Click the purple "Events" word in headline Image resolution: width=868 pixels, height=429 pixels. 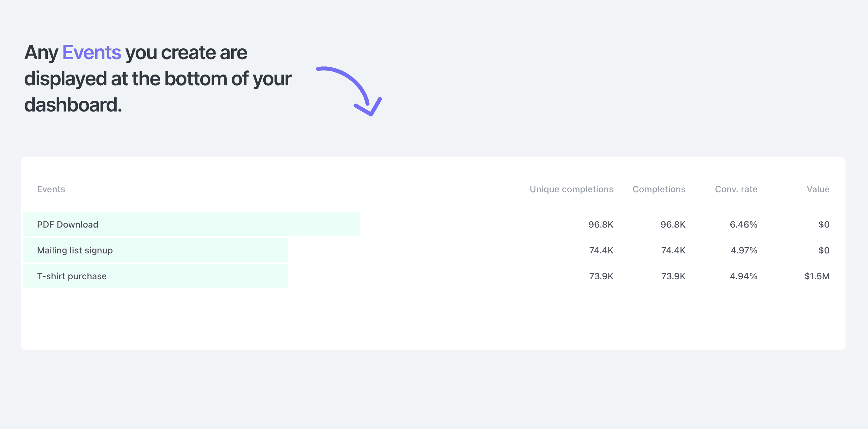[x=92, y=53]
